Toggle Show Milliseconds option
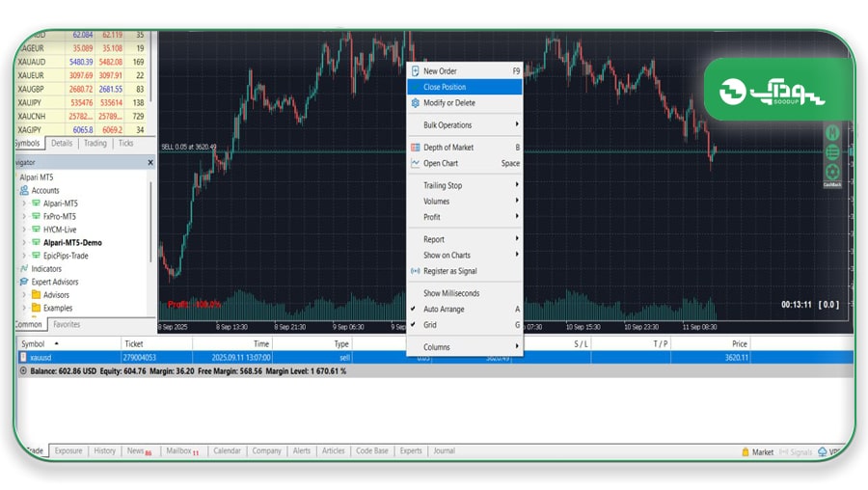The width and height of the screenshot is (868, 490). point(465,293)
